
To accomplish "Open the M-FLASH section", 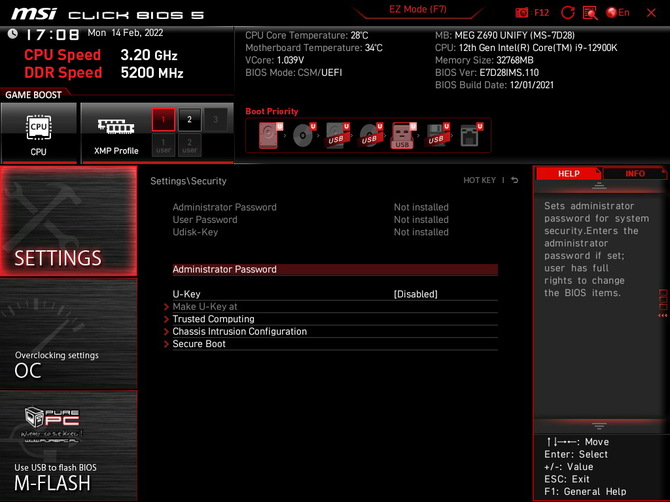I will click(69, 446).
